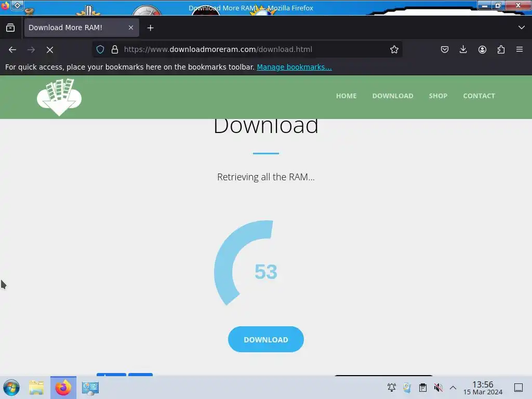Open DOWNLOAD nav item
532x399 pixels.
click(393, 96)
